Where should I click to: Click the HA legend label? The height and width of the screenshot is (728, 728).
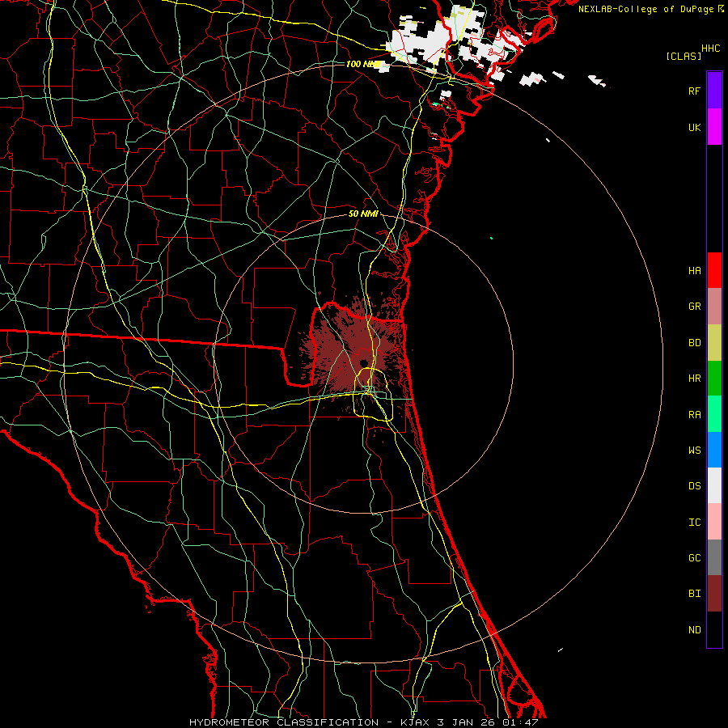coord(694,270)
